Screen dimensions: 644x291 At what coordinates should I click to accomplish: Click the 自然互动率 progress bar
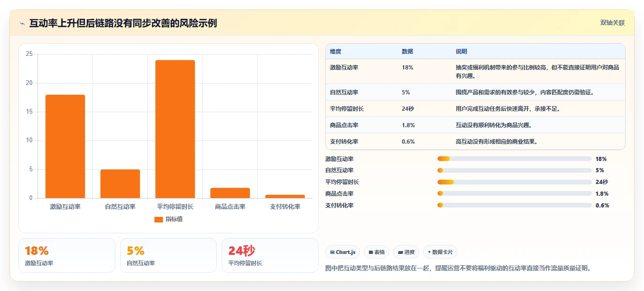click(514, 170)
